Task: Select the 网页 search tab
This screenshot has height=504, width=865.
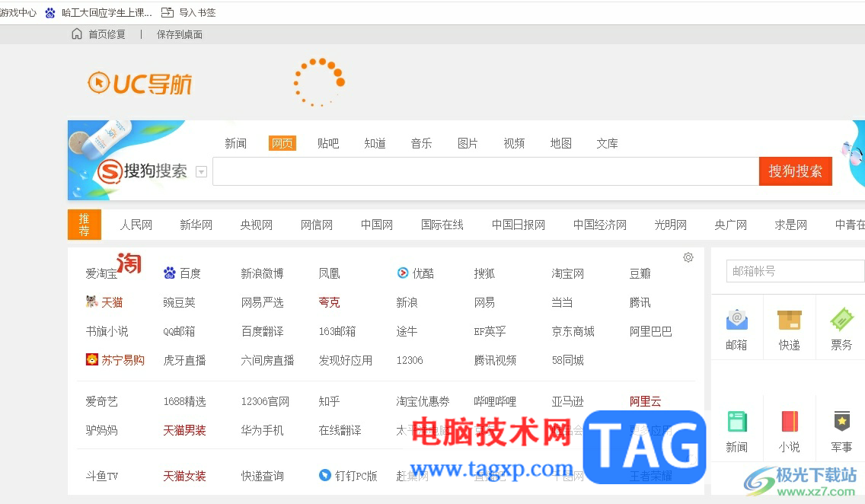Action: (282, 143)
